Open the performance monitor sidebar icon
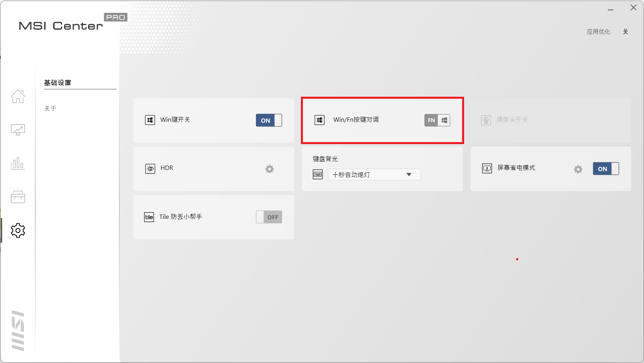 (x=18, y=130)
